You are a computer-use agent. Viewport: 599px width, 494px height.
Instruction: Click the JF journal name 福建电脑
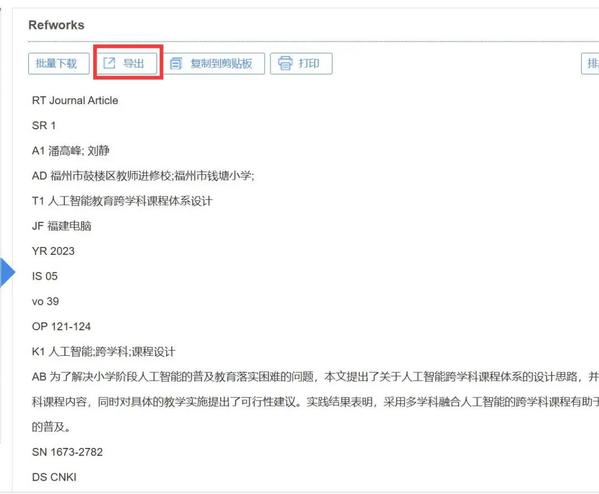tap(62, 226)
